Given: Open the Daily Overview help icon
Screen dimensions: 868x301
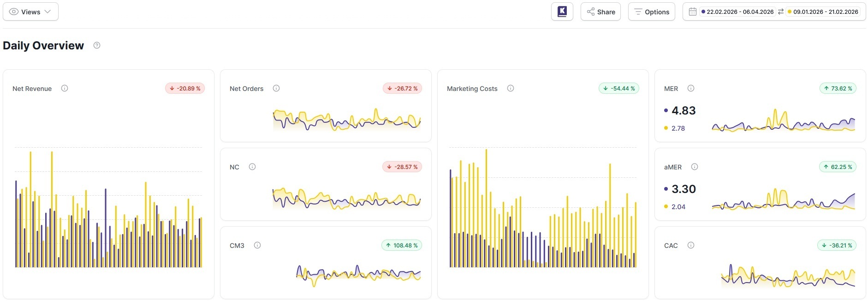Looking at the screenshot, I should click(x=97, y=45).
